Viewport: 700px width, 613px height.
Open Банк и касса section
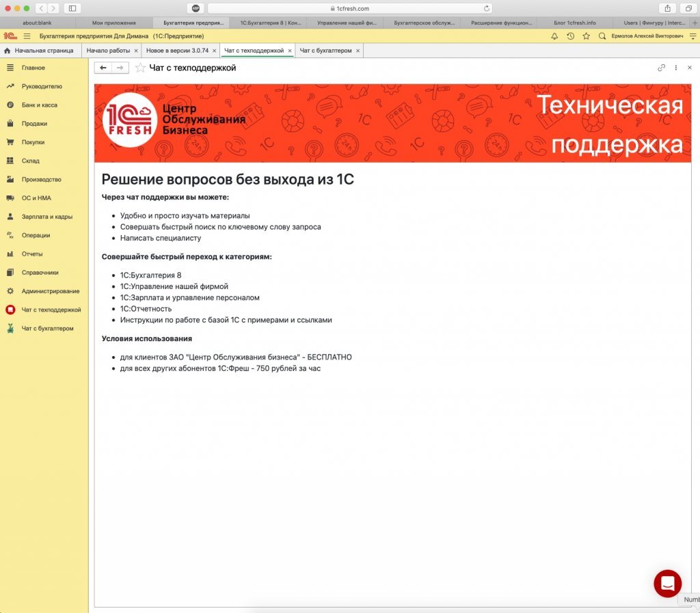coord(39,105)
